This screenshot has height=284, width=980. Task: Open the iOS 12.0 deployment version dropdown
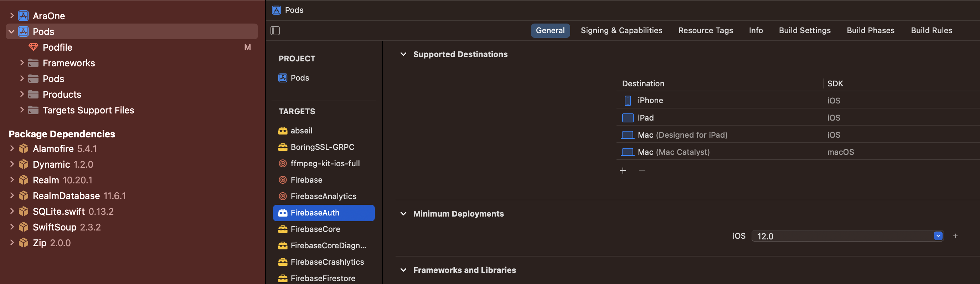coord(938,236)
